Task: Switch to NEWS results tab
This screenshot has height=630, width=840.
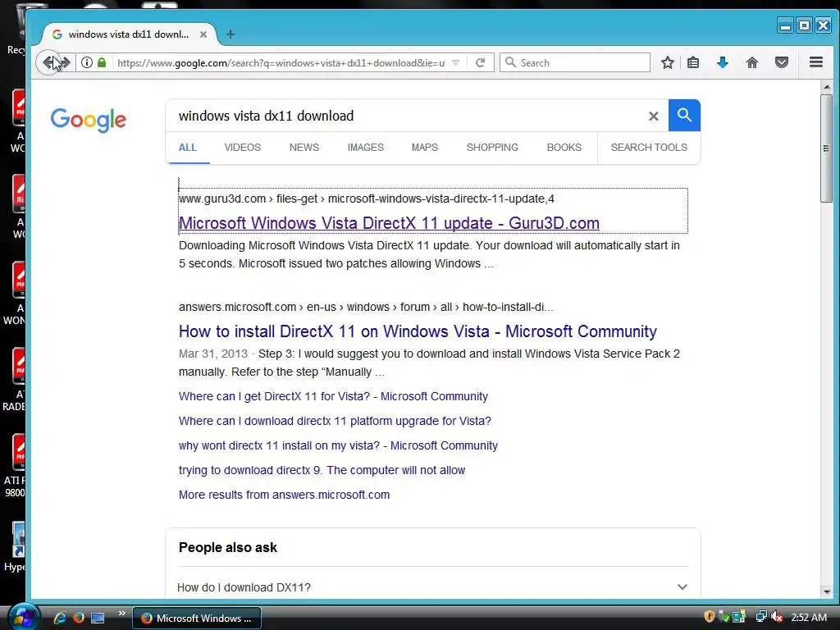Action: click(304, 148)
